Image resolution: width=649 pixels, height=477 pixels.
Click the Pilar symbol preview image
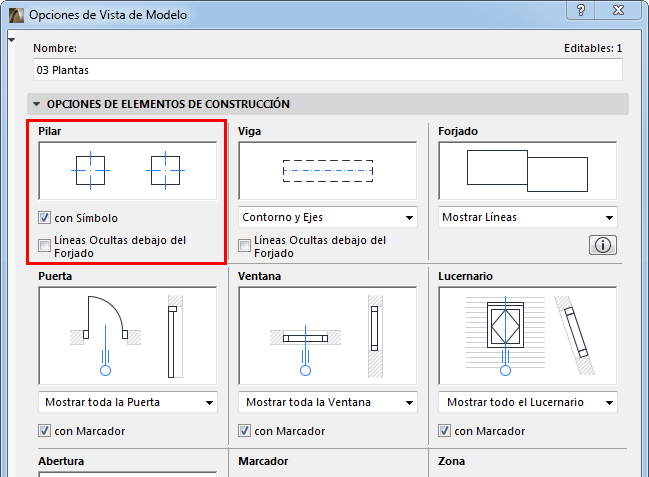coord(127,171)
